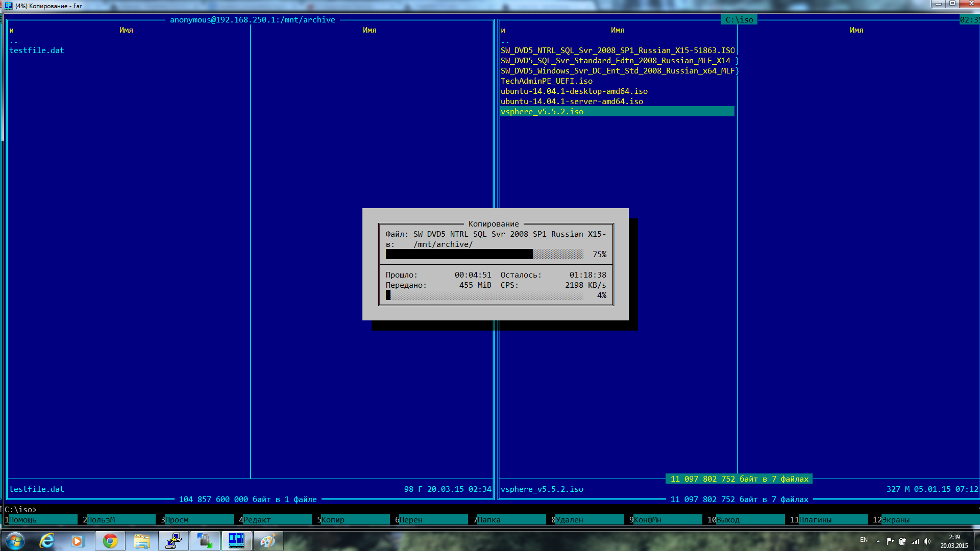Image resolution: width=980 pixels, height=551 pixels.
Task: Click F8 Удален in the key bar
Action: coord(587,519)
